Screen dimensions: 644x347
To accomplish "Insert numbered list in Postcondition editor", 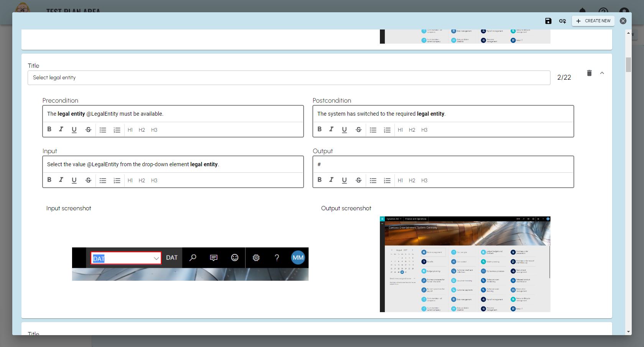I will tap(387, 130).
